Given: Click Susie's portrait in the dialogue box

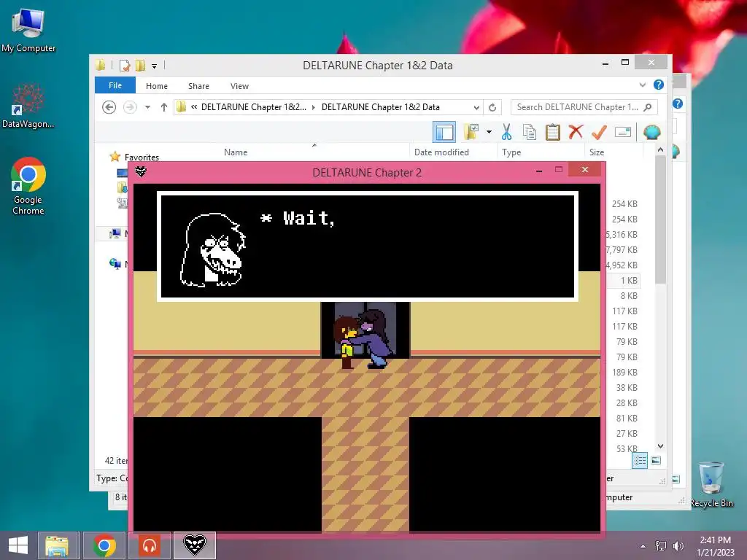Looking at the screenshot, I should pos(213,249).
